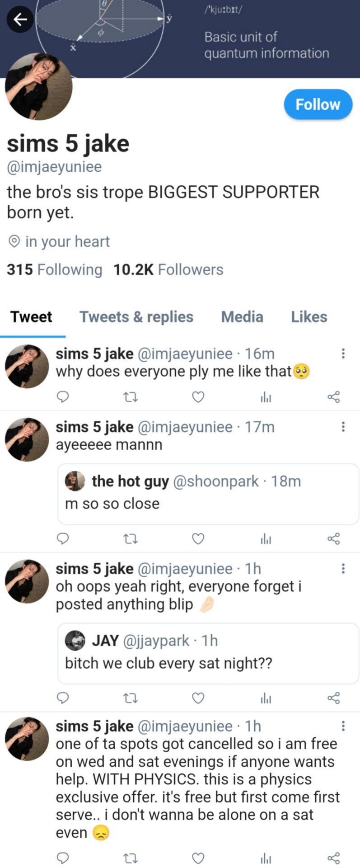Tap the back arrow button

[20, 19]
